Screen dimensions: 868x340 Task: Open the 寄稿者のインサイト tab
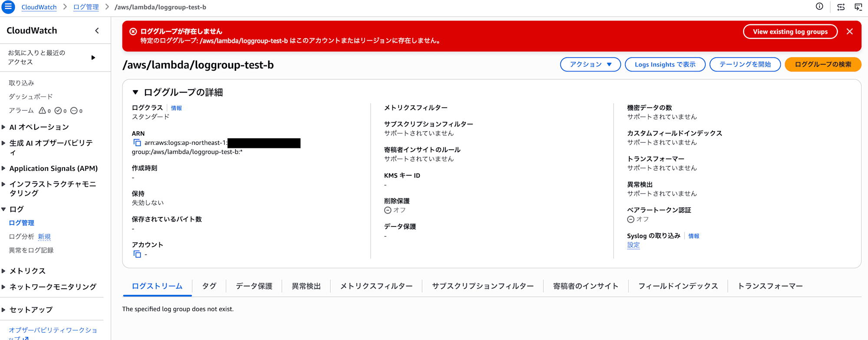585,286
